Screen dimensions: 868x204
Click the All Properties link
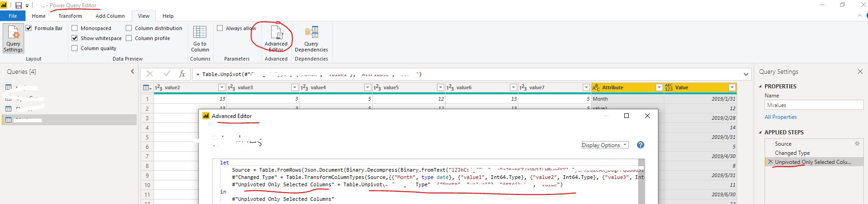(781, 117)
